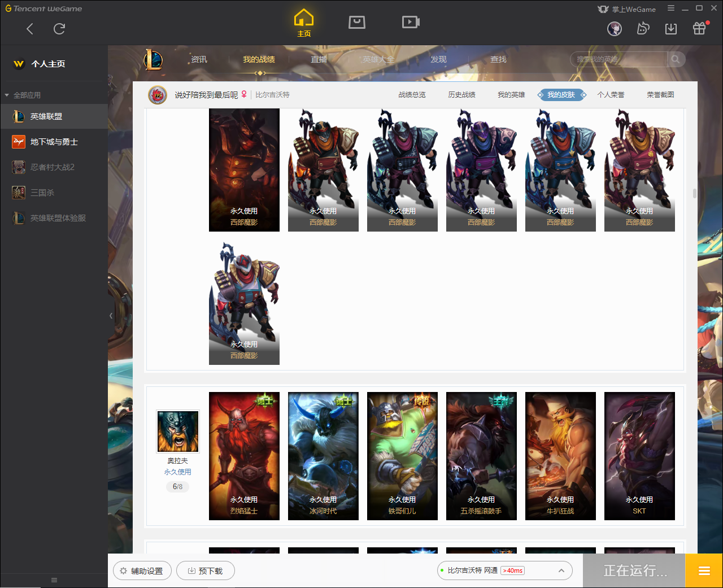This screenshot has width=723, height=588.
Task: Open the 查找 tab
Action: coord(498,59)
